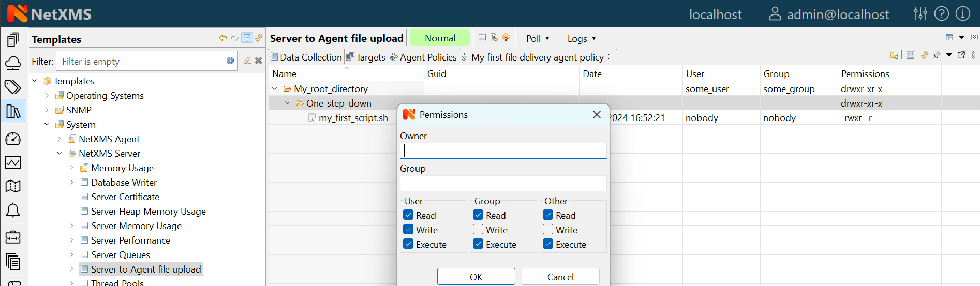Open the Alarms bell perspective
Viewport: 980px width, 286px height.
pyautogui.click(x=13, y=210)
